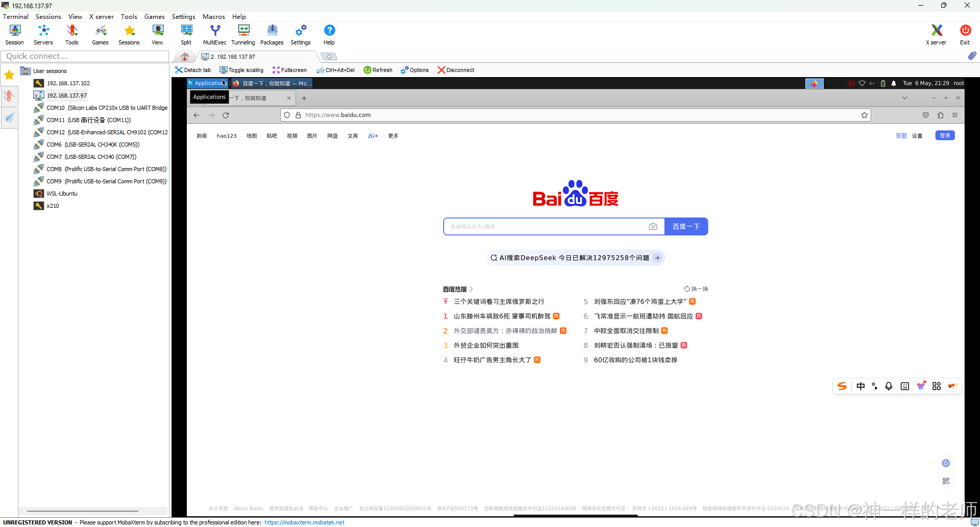Send Ctrl+Alt+Del to remote
The width and height of the screenshot is (980, 527).
pyautogui.click(x=335, y=70)
